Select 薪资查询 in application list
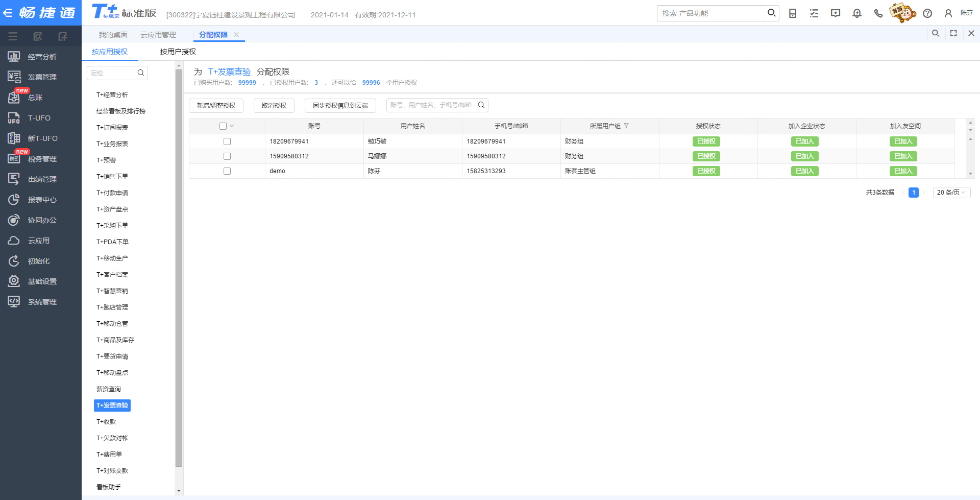 pos(109,389)
